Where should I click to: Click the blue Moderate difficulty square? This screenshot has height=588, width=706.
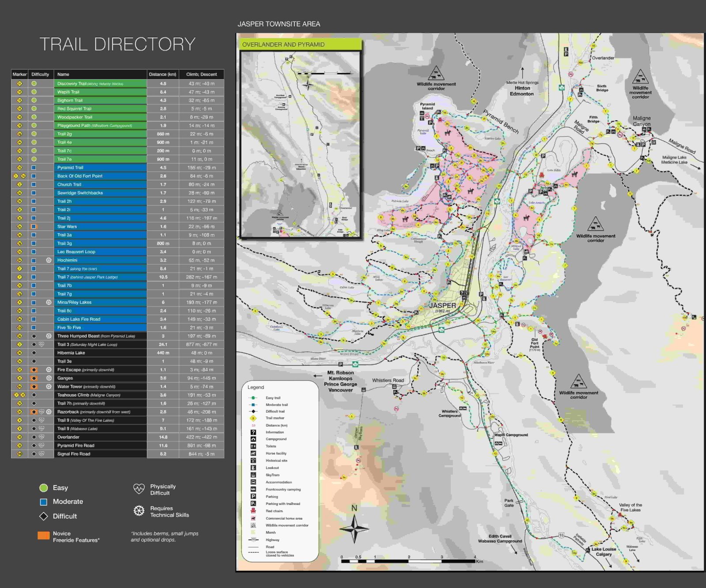click(x=44, y=502)
